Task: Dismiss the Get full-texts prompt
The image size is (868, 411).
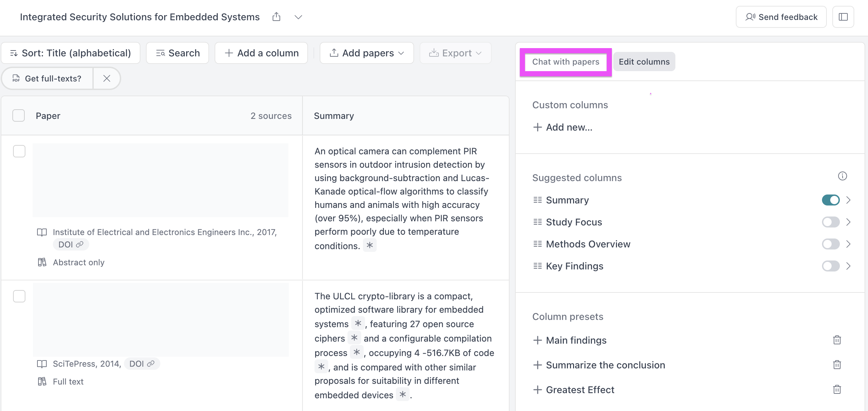Action: click(107, 78)
